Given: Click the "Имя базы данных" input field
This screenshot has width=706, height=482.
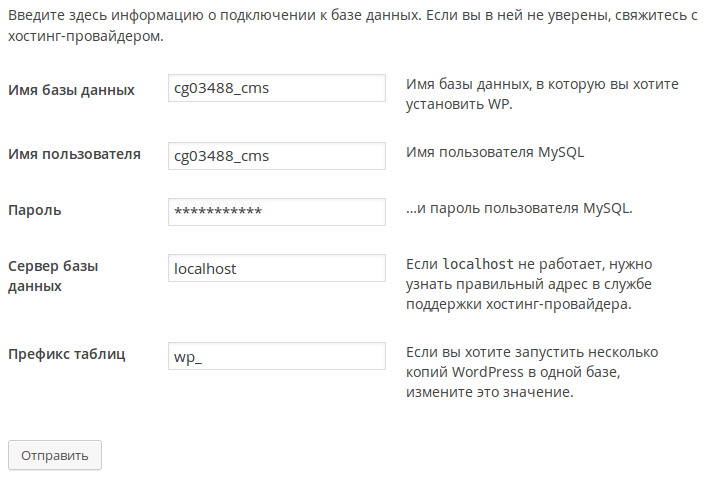Looking at the screenshot, I should pos(277,88).
